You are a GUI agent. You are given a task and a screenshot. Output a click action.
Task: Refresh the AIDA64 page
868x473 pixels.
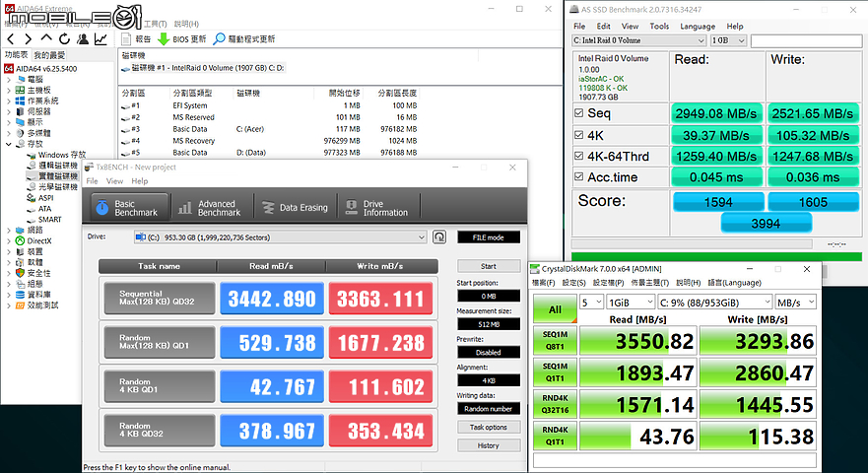[x=65, y=38]
